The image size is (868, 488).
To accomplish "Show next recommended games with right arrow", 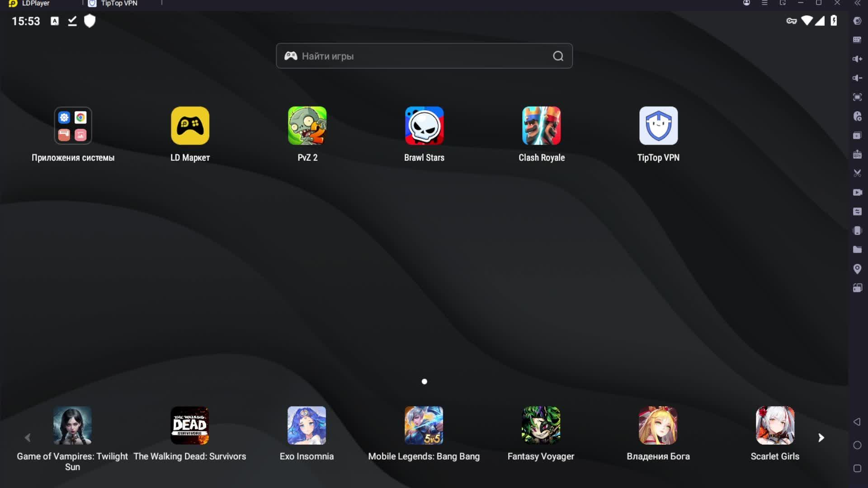I will [x=821, y=437].
